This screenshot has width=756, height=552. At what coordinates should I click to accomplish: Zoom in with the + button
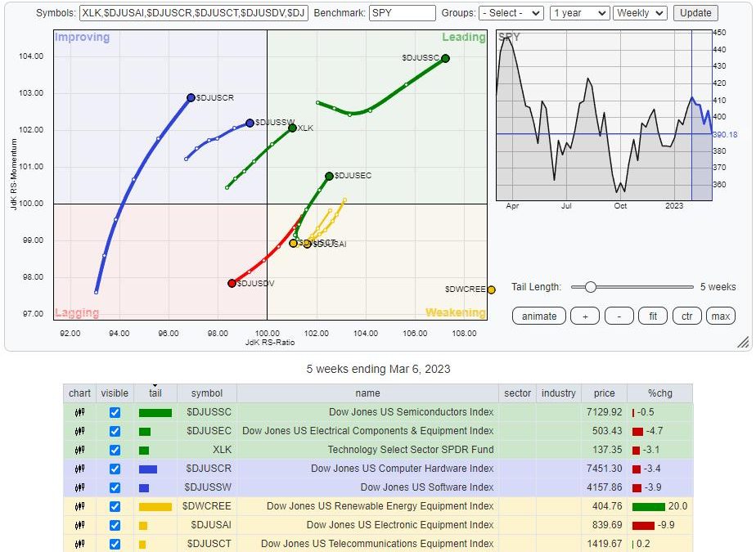click(585, 316)
